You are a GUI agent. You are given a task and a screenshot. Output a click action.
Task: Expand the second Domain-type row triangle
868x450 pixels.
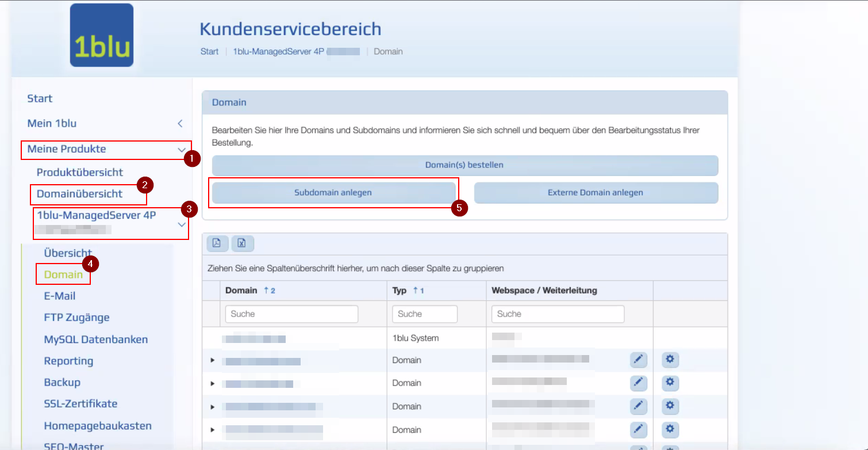coord(212,383)
